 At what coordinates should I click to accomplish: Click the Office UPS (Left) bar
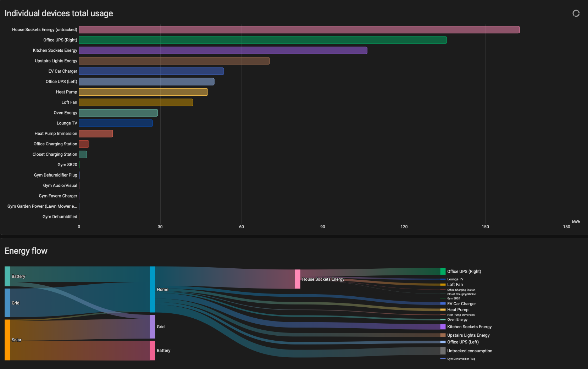coord(146,82)
